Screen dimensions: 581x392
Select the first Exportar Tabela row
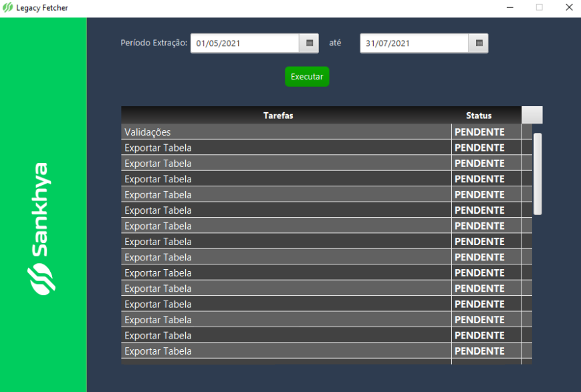(x=321, y=148)
